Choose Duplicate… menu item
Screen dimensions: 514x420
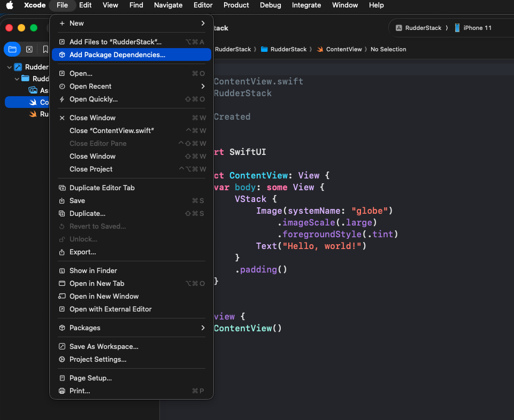click(x=132, y=213)
